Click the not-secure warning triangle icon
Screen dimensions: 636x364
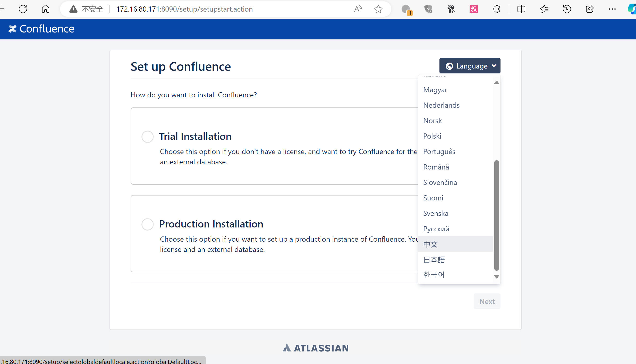pyautogui.click(x=73, y=9)
